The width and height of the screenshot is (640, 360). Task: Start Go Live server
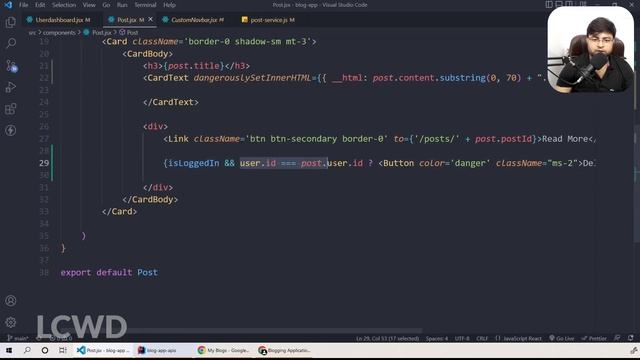[x=562, y=338]
